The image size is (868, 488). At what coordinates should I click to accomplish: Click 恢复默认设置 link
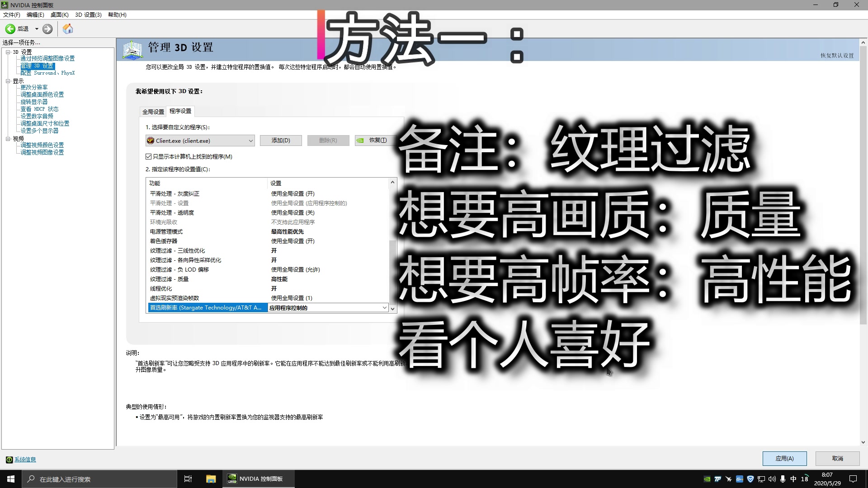pyautogui.click(x=837, y=56)
